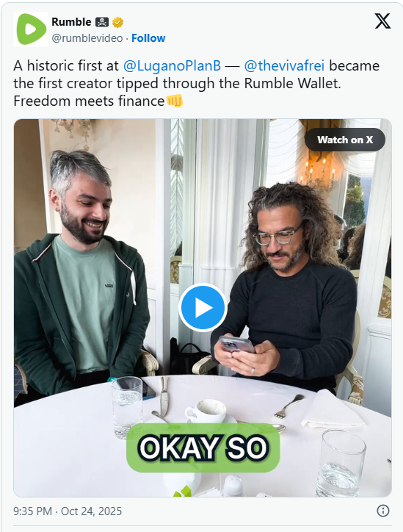
Task: Click the 'Watch on X' button
Action: (345, 140)
